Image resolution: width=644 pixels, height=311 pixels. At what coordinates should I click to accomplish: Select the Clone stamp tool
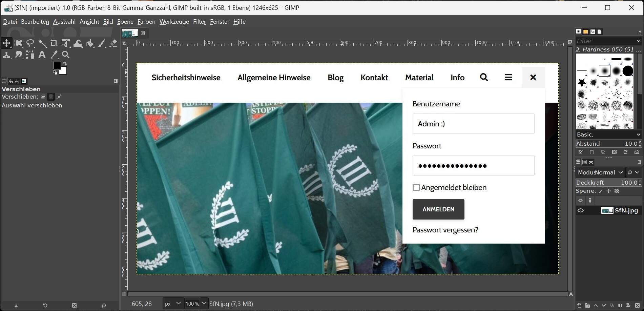(x=6, y=55)
